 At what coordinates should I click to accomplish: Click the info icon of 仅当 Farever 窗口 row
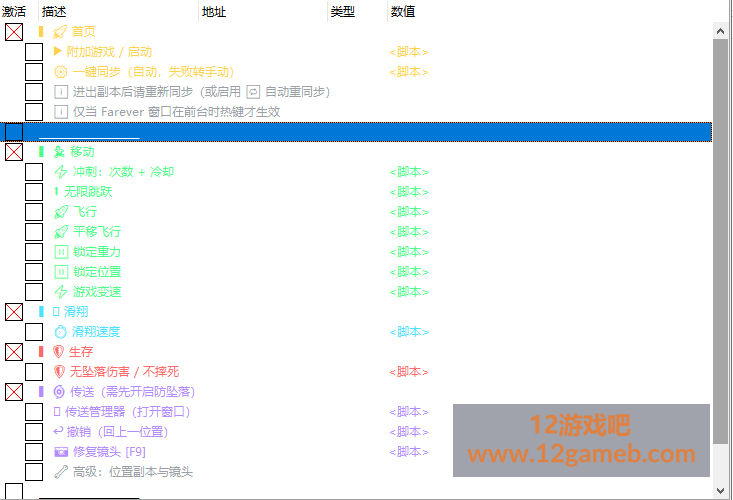point(61,112)
